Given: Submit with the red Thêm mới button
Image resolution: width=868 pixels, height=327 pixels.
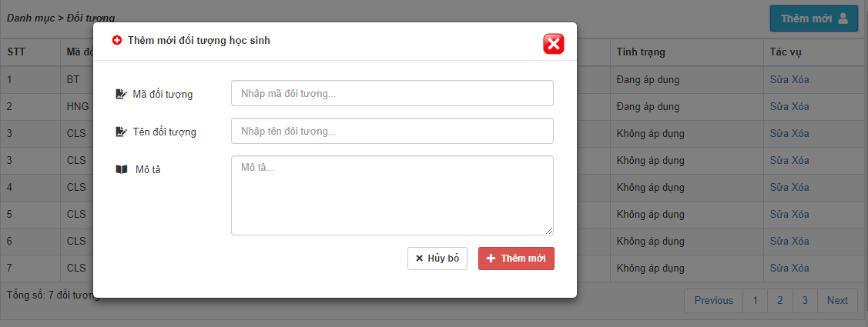Looking at the screenshot, I should (x=516, y=259).
